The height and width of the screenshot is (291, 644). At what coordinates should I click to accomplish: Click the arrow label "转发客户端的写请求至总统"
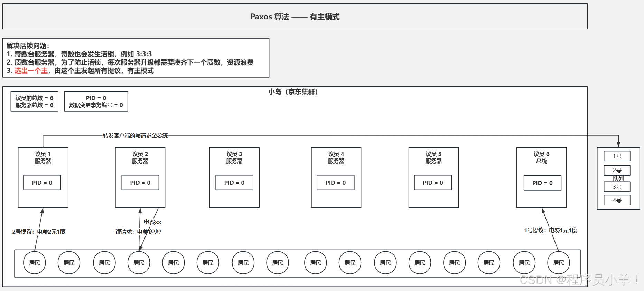coord(135,135)
